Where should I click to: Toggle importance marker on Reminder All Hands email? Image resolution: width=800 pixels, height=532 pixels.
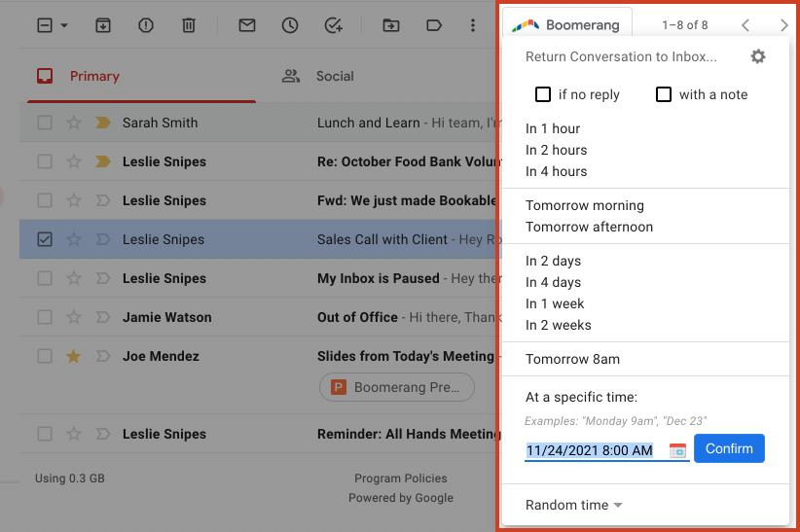click(x=103, y=434)
